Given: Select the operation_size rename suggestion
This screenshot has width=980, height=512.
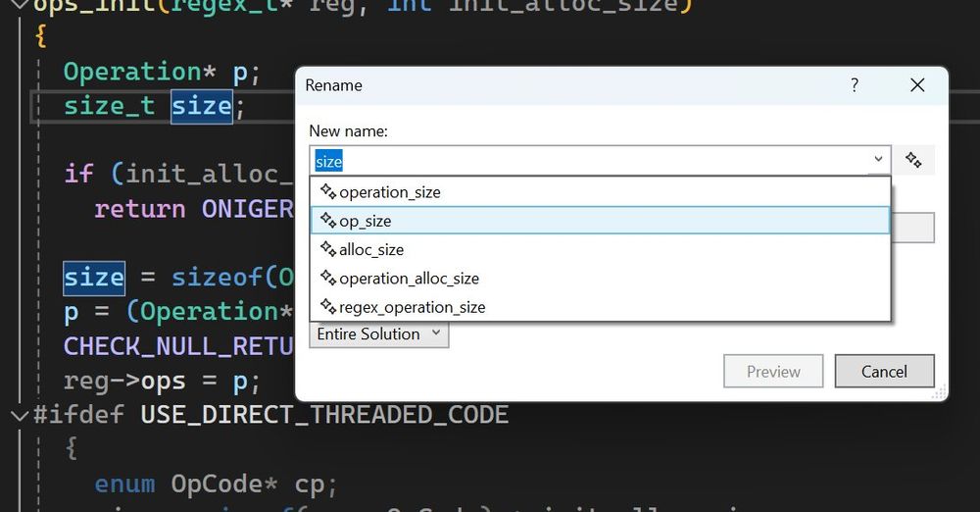Looking at the screenshot, I should coord(600,192).
